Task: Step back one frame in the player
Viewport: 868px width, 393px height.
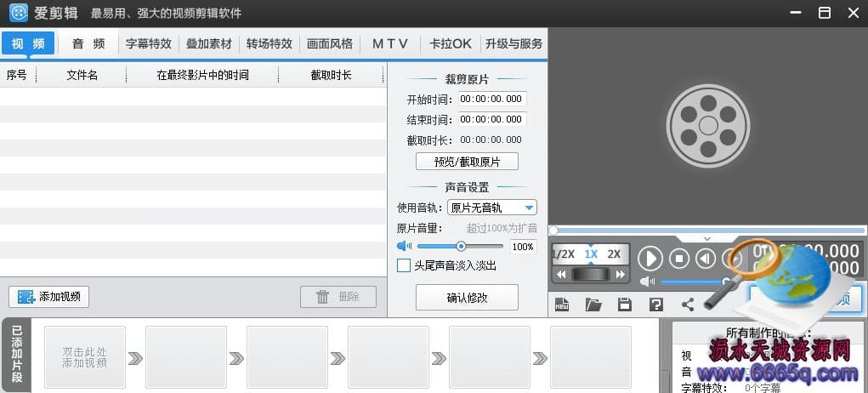Action: coord(706,259)
